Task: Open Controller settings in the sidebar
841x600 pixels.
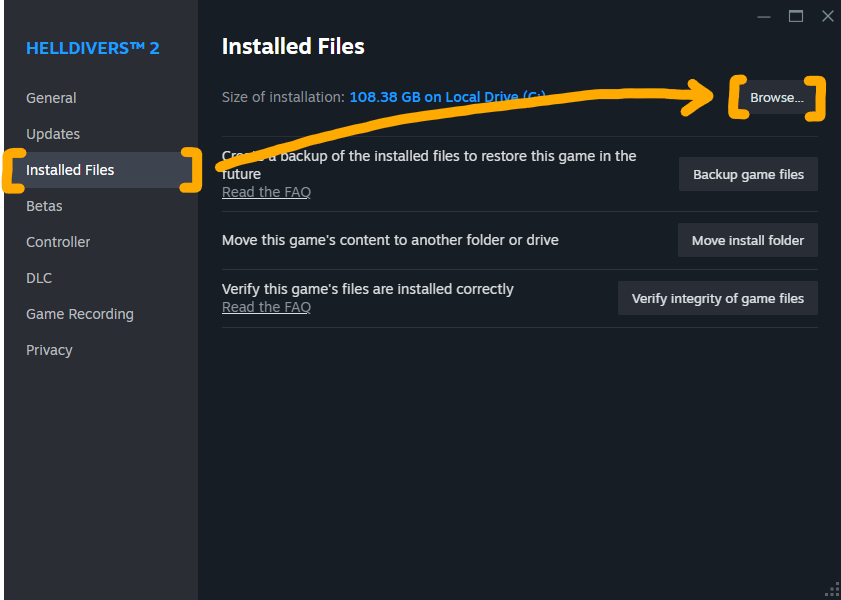Action: [x=58, y=242]
